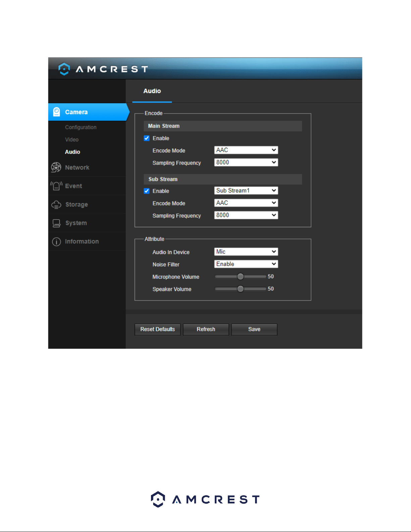
Task: Open the Sub Stream1 selector dropdown
Action: tap(246, 191)
